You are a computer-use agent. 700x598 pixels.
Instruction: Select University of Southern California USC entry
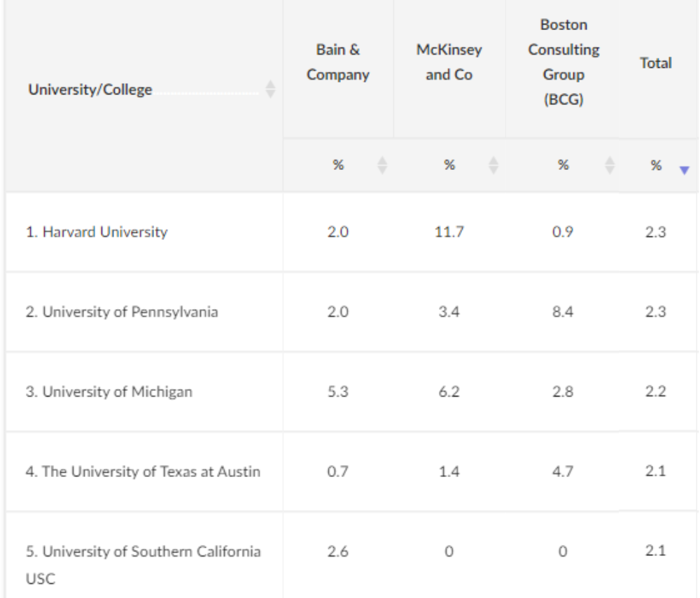pyautogui.click(x=143, y=564)
